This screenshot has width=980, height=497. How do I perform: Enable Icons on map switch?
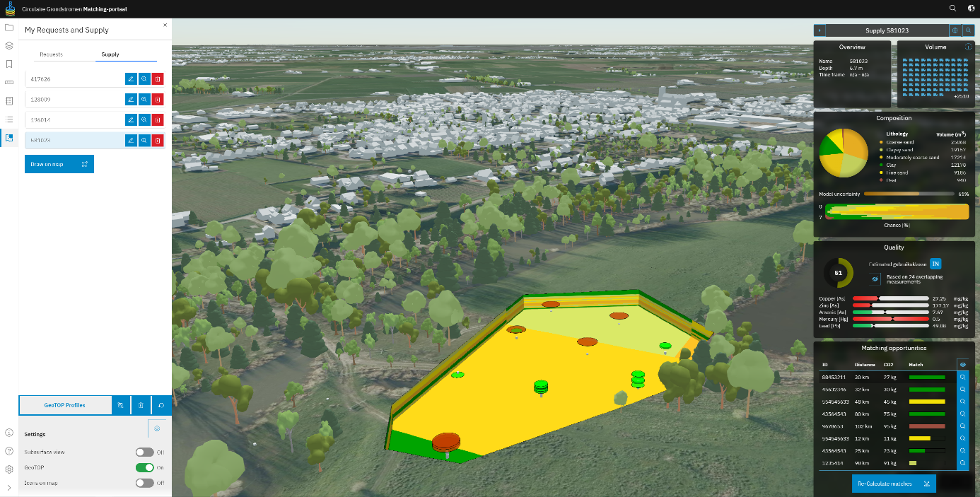click(144, 483)
